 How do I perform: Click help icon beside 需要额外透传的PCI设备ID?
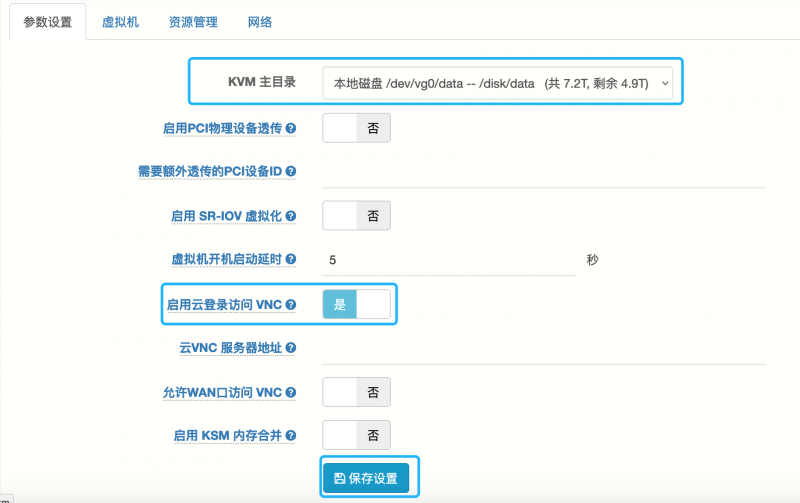[x=291, y=171]
